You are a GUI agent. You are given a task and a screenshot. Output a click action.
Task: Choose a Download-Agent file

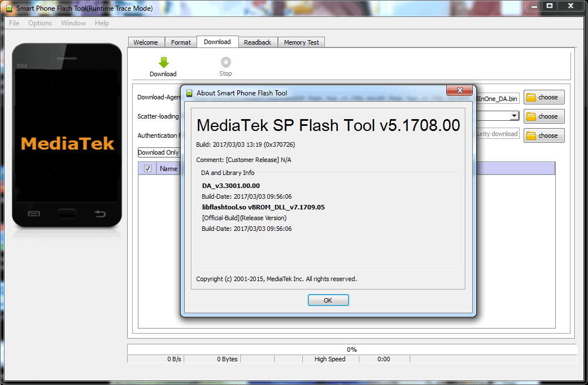(544, 98)
